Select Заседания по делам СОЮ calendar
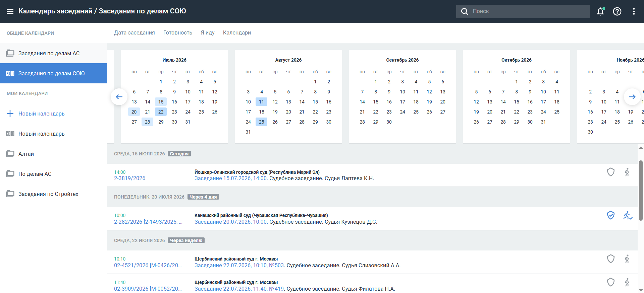 coord(54,73)
